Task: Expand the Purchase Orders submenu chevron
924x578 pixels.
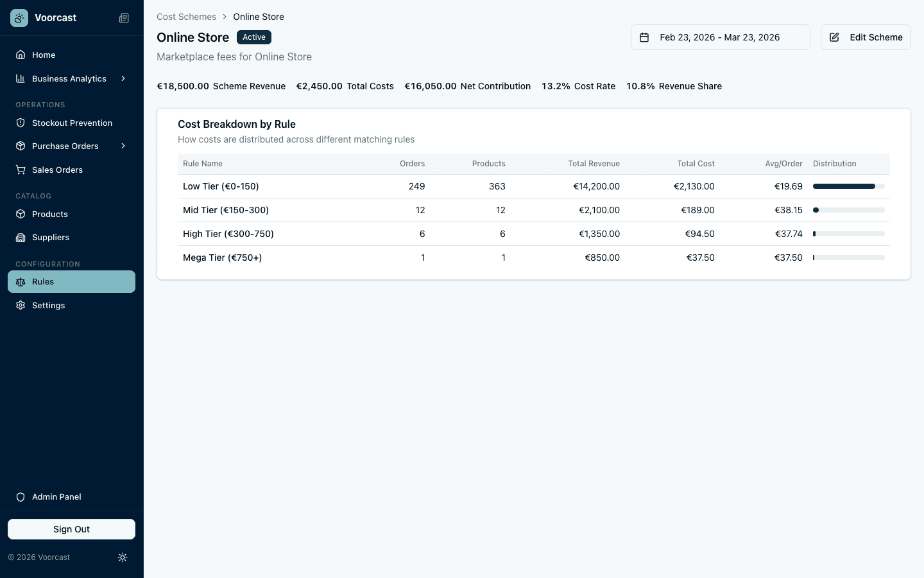Action: coord(123,146)
